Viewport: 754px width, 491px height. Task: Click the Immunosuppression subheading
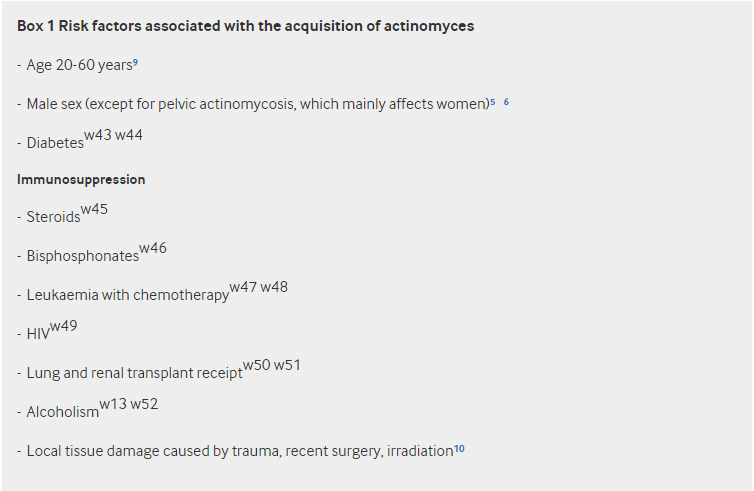pyautogui.click(x=81, y=179)
